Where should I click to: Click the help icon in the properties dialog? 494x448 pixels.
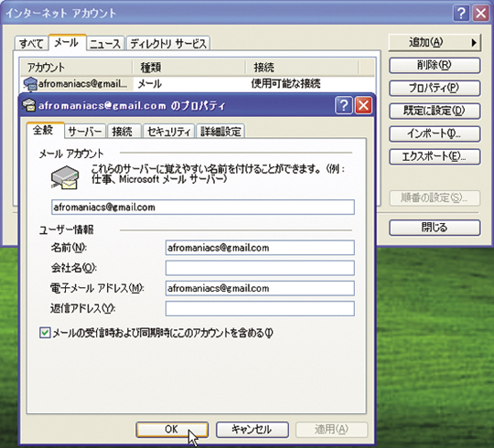[344, 105]
